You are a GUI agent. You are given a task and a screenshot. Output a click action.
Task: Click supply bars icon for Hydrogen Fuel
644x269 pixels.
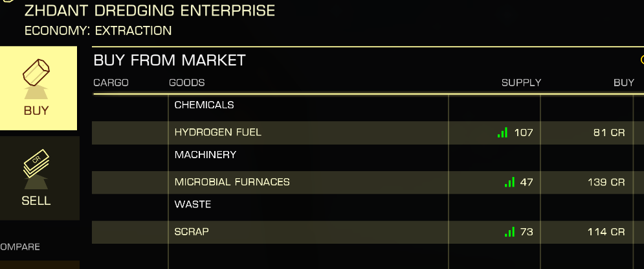502,132
